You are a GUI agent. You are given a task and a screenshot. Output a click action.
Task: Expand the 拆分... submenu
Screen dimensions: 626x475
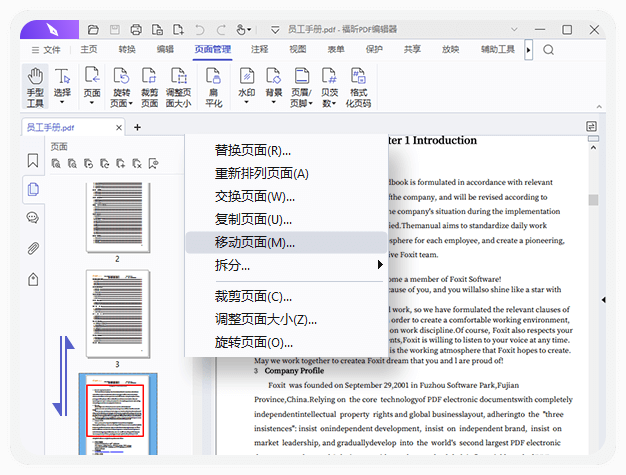[286, 265]
